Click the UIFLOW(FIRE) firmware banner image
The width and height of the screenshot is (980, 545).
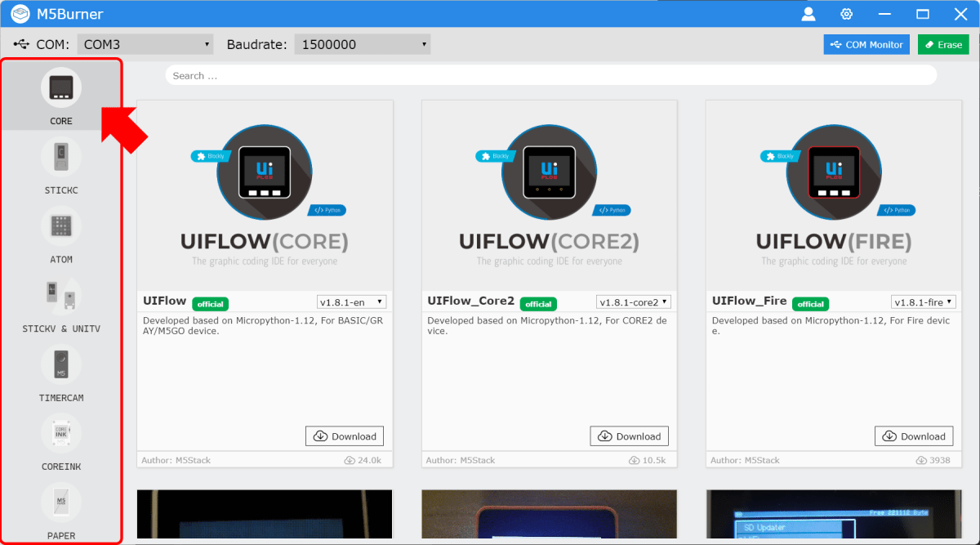[x=834, y=195]
